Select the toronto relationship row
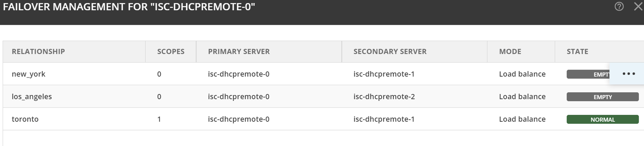 click(25, 119)
